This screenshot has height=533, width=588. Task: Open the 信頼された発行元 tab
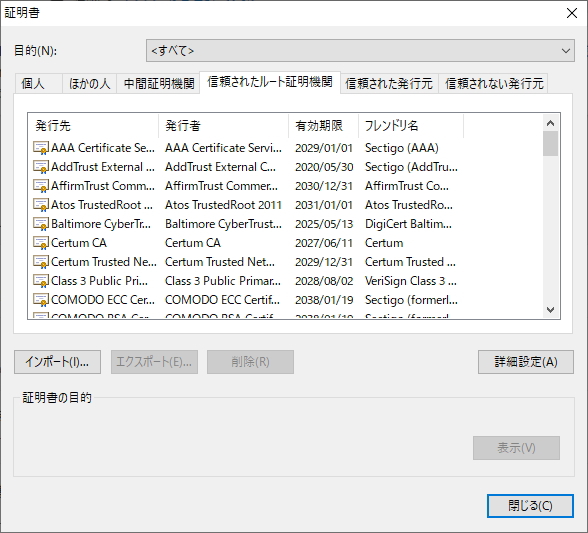point(389,83)
